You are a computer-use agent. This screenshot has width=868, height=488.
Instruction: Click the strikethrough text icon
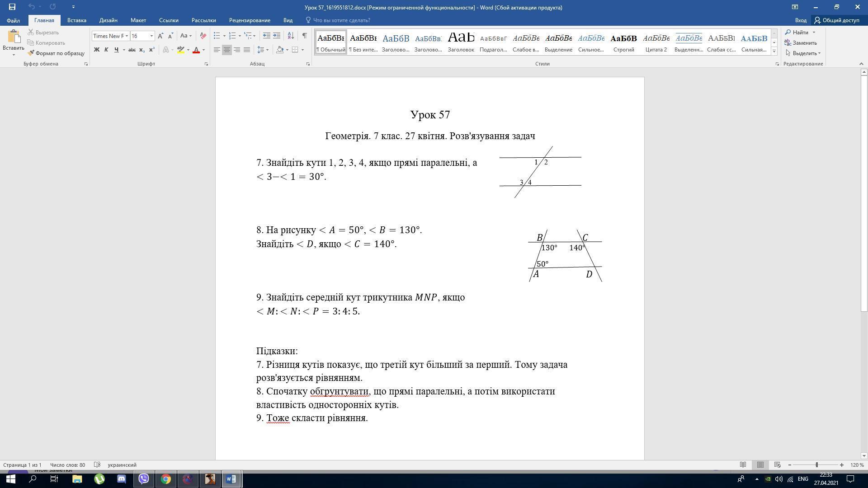point(132,50)
